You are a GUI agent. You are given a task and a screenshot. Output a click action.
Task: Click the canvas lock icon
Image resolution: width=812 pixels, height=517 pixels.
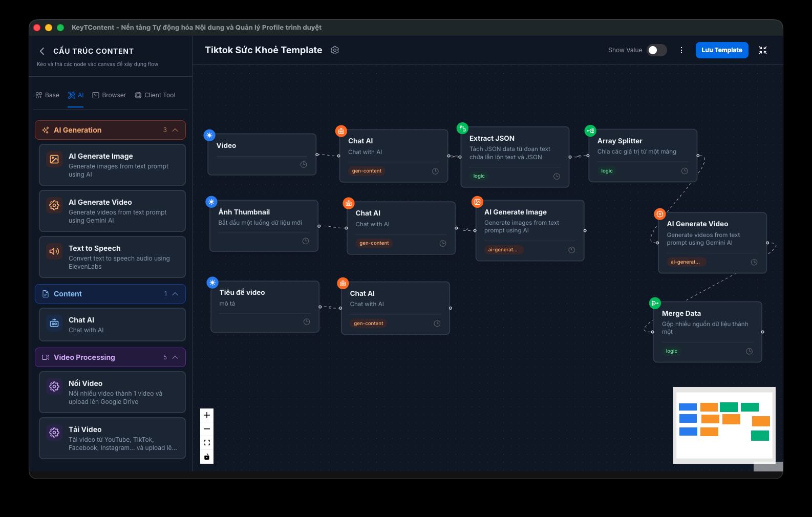(207, 457)
